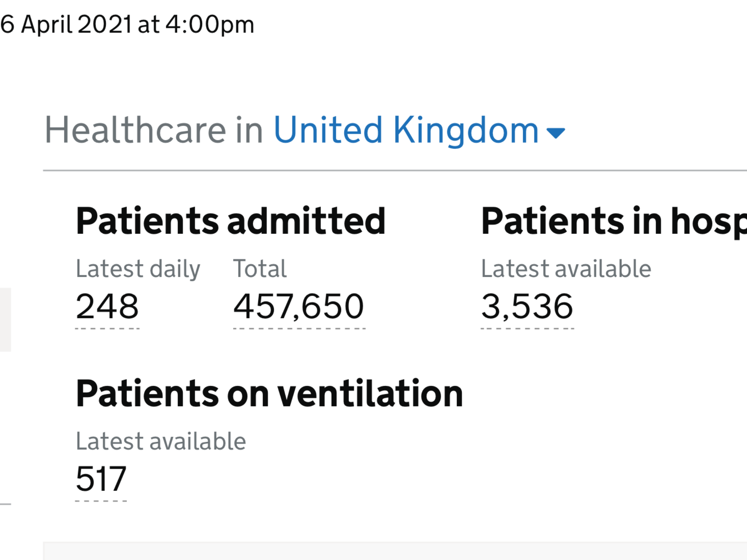
Task: Click the 4:00pm time in the timestamp
Action: click(x=210, y=25)
